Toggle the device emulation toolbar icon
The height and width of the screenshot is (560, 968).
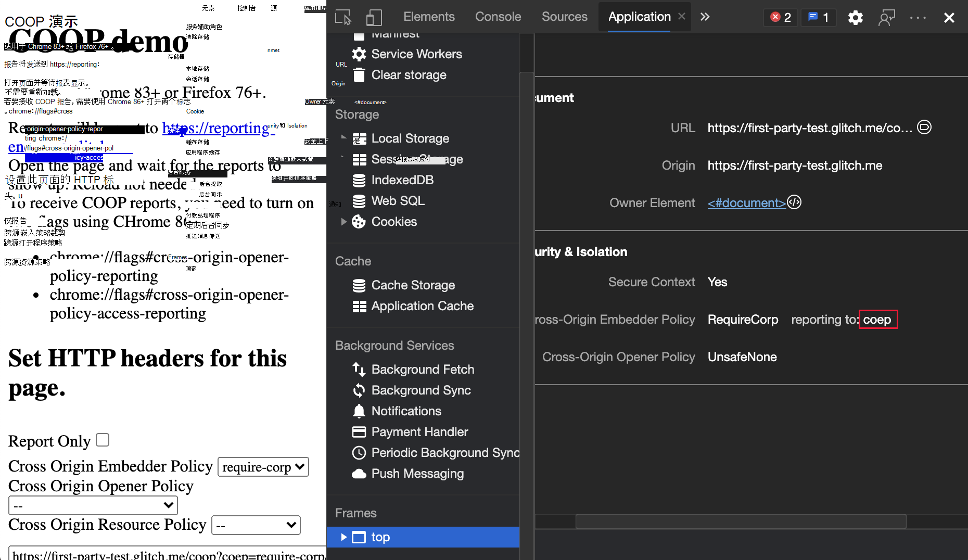tap(374, 17)
